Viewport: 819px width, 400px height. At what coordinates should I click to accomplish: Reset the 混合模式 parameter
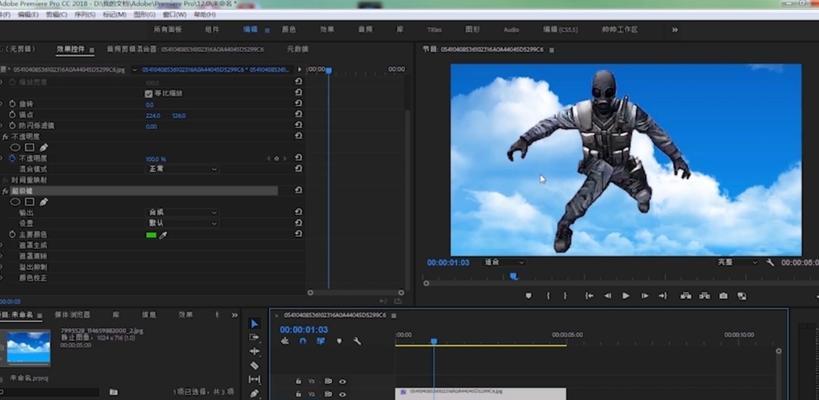tap(298, 169)
